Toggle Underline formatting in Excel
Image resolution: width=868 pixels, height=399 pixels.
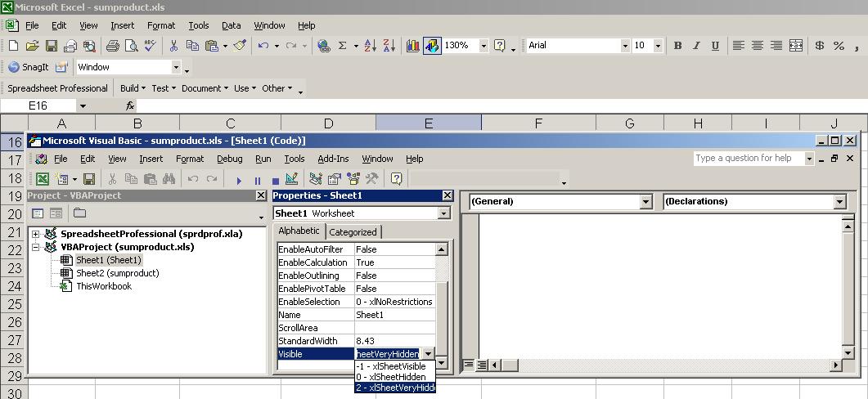coord(715,46)
